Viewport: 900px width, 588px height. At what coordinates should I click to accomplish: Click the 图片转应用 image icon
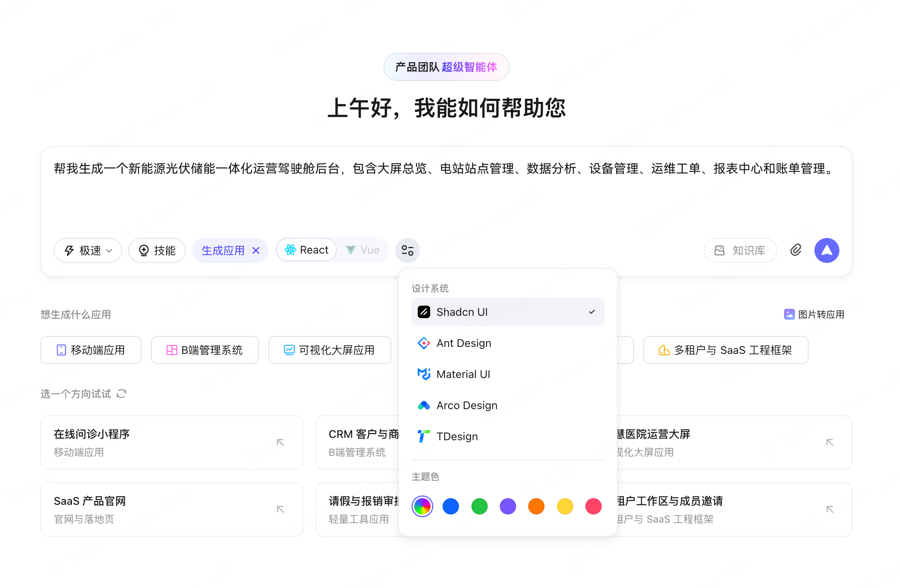coord(789,314)
